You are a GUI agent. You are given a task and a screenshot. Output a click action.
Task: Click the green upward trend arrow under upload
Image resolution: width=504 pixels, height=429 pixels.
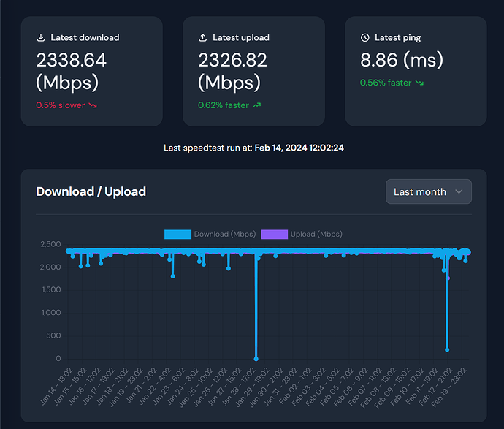255,105
